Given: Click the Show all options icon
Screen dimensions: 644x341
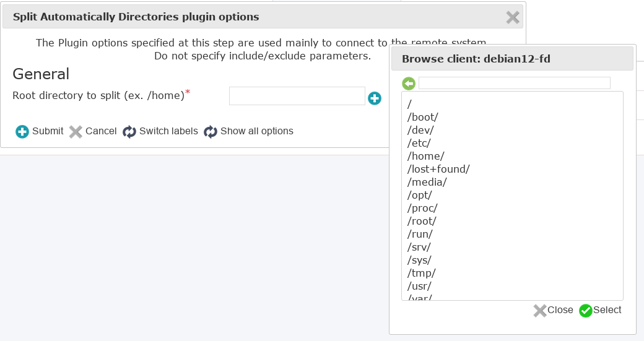Looking at the screenshot, I should click(x=211, y=131).
